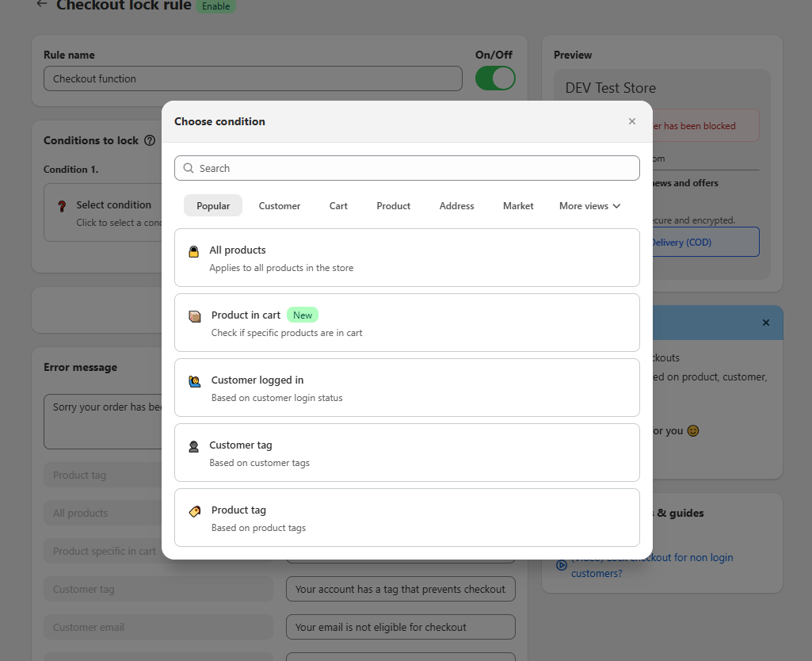Click the Rule name input field
The image size is (812, 661).
point(253,78)
